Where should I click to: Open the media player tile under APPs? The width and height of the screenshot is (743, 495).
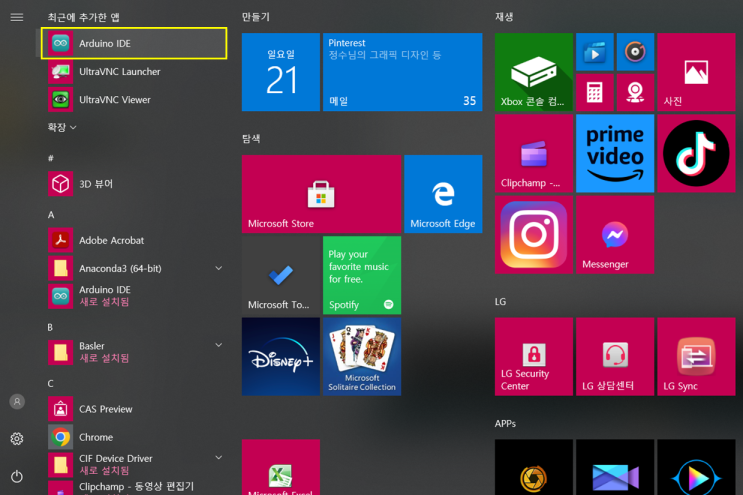(x=696, y=468)
